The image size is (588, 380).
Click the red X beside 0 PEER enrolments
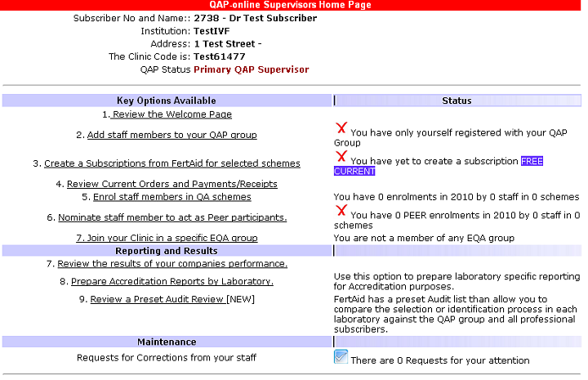[341, 211]
